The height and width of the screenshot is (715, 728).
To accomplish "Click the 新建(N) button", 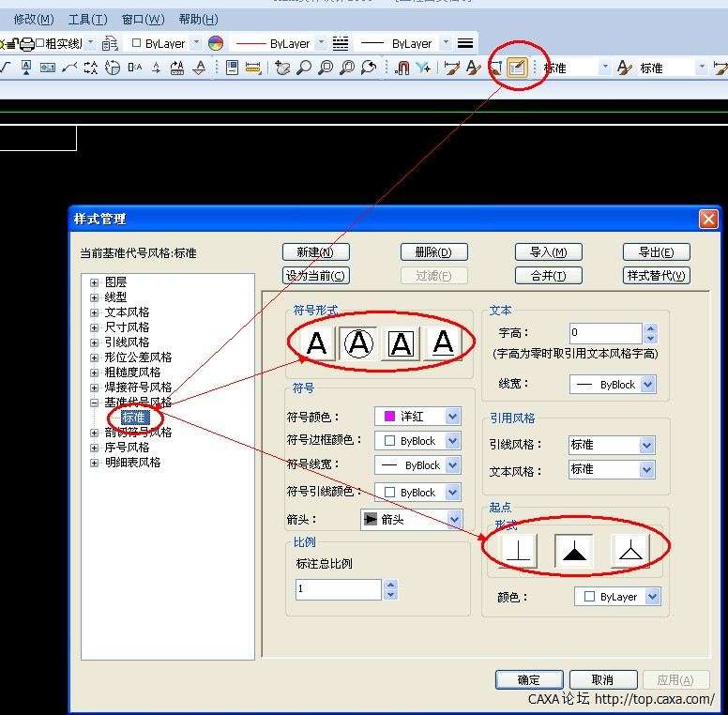I will (x=315, y=251).
